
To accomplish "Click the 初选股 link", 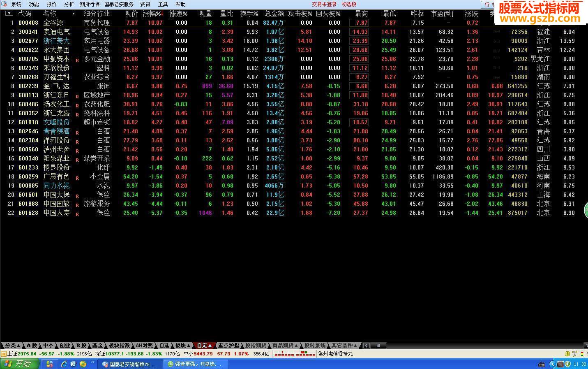I will click(349, 5).
